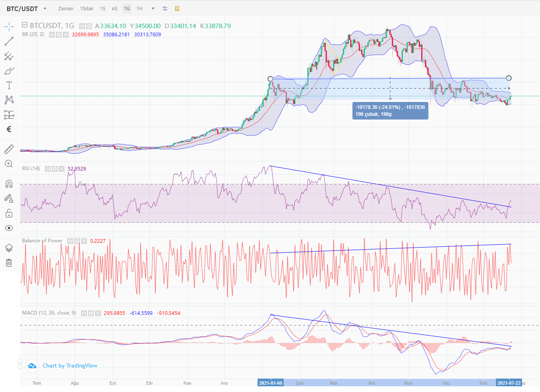The height and width of the screenshot is (392, 540).
Task: Click the RSI (14) indicator label
Action: (31, 168)
